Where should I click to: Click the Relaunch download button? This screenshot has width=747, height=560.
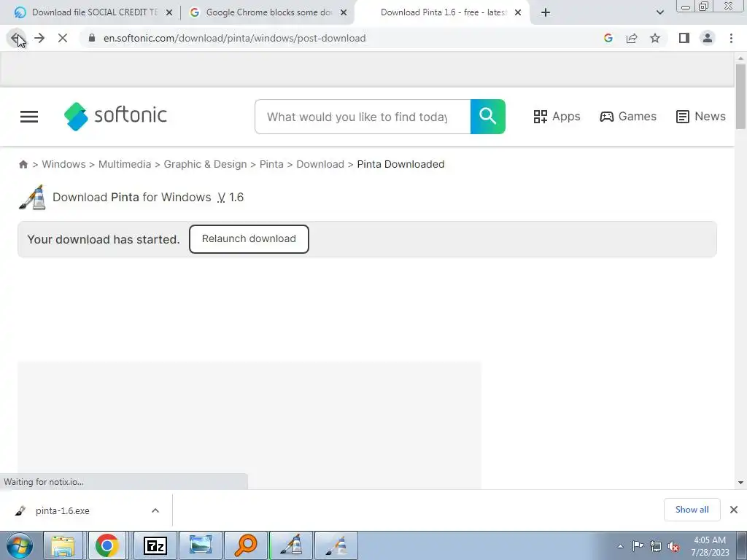pyautogui.click(x=249, y=239)
